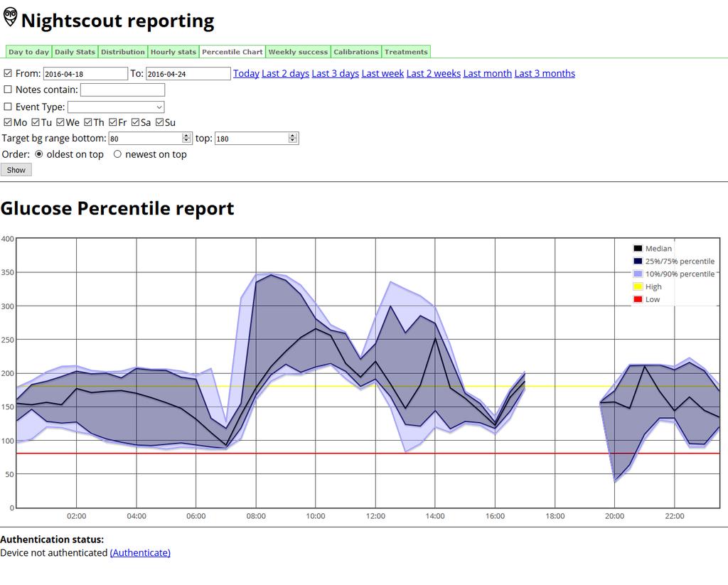Choose the Last 3 days link

[336, 73]
